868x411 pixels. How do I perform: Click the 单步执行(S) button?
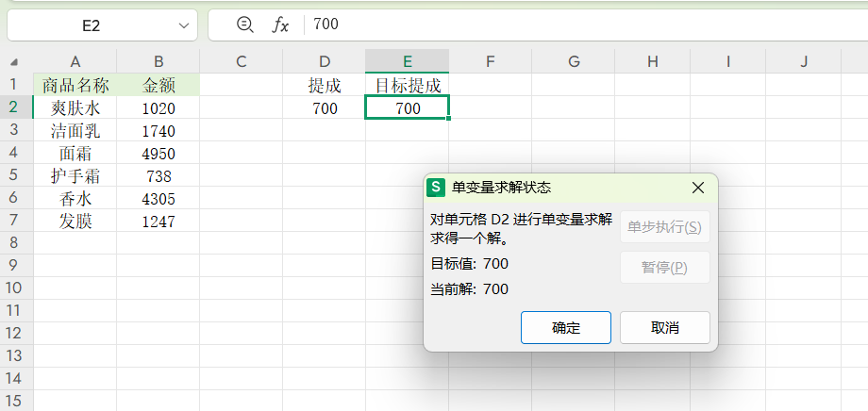[665, 227]
